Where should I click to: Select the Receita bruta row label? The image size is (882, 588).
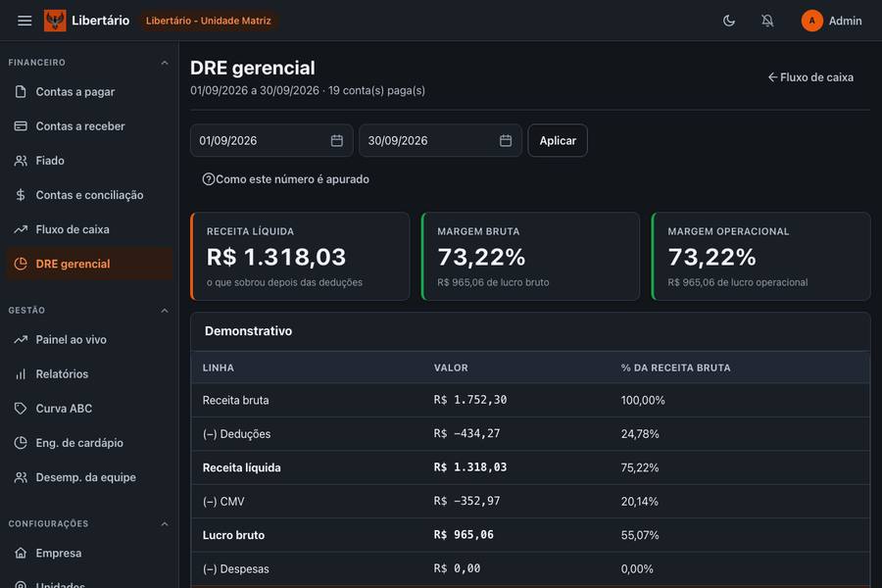coord(235,400)
